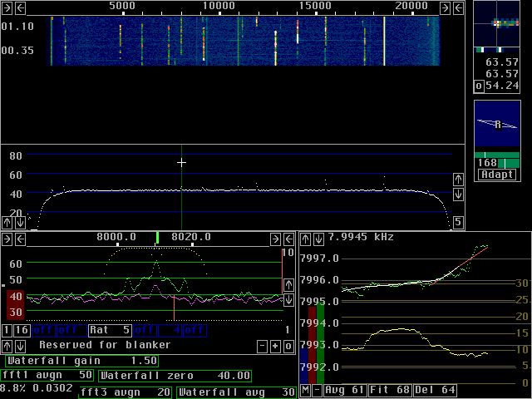Click the down arrow next to 7.9945 kHz
The height and width of the screenshot is (399, 532).
coord(318,239)
